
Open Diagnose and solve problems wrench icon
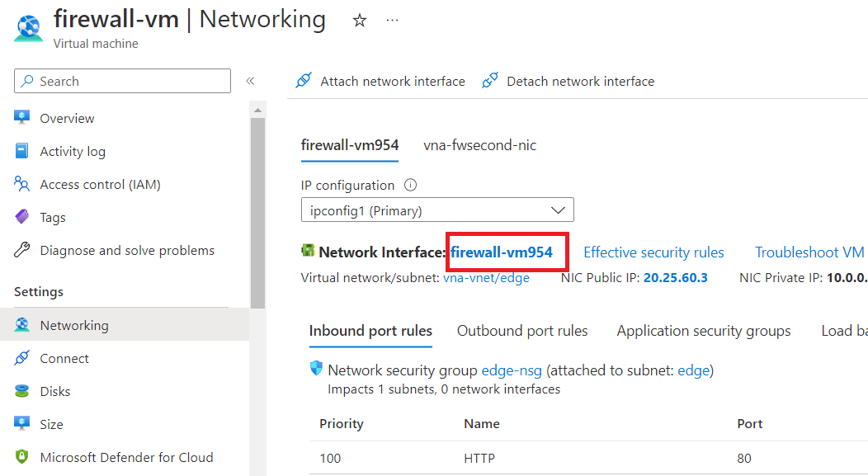coord(22,250)
